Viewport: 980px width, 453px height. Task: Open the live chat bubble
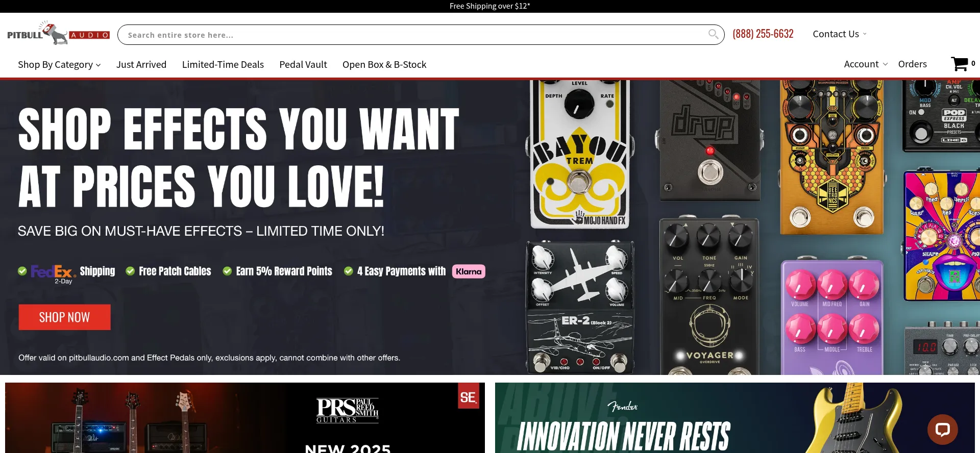tap(942, 429)
